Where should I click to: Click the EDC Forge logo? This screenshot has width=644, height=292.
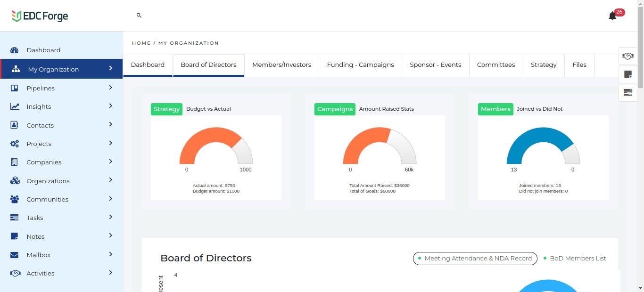[40, 16]
